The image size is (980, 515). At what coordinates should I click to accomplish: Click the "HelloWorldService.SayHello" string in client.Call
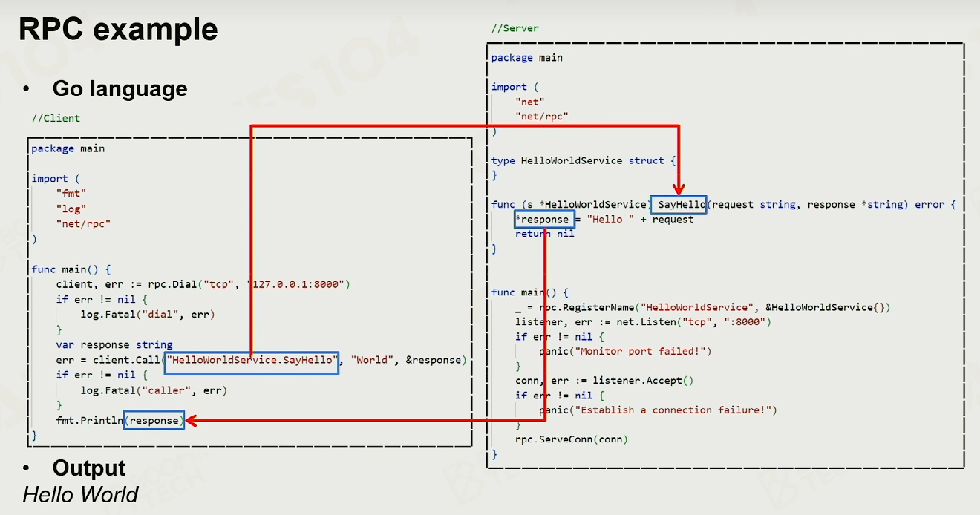pos(252,360)
